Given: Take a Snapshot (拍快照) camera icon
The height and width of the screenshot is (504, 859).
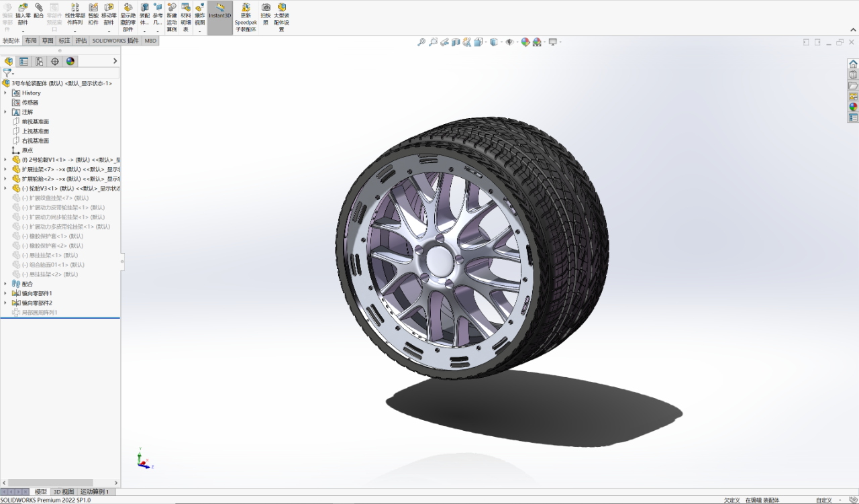Looking at the screenshot, I should [x=266, y=7].
